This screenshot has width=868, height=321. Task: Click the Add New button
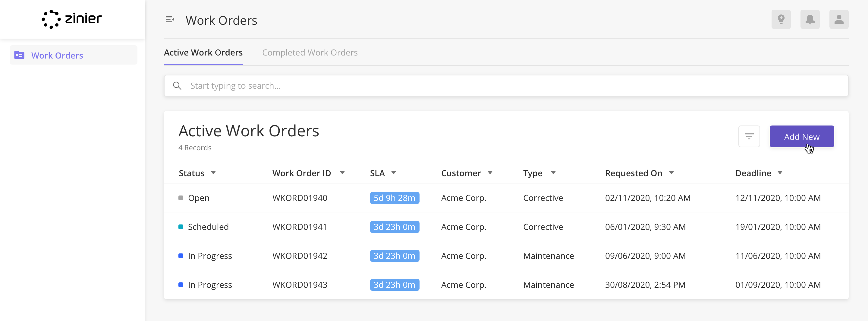(802, 137)
